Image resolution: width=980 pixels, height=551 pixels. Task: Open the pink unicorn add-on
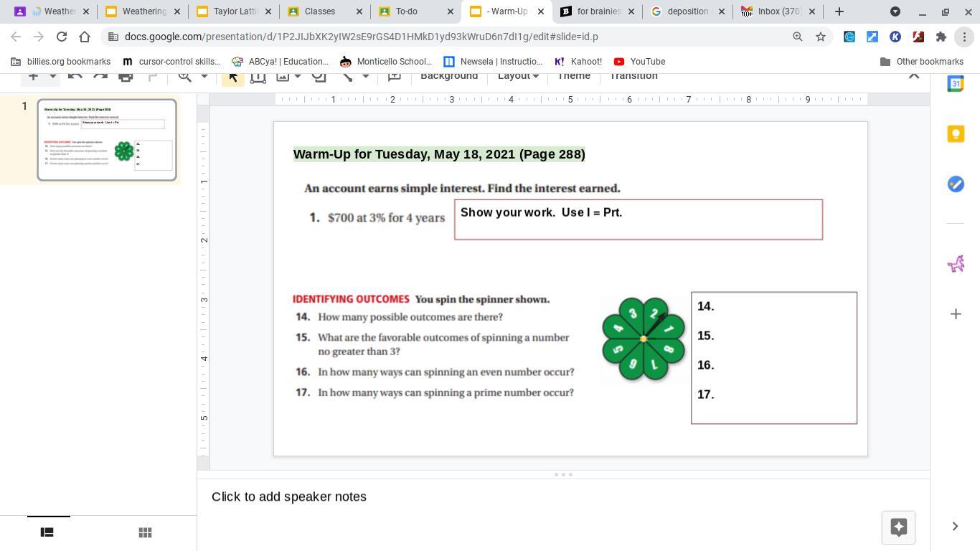(956, 263)
